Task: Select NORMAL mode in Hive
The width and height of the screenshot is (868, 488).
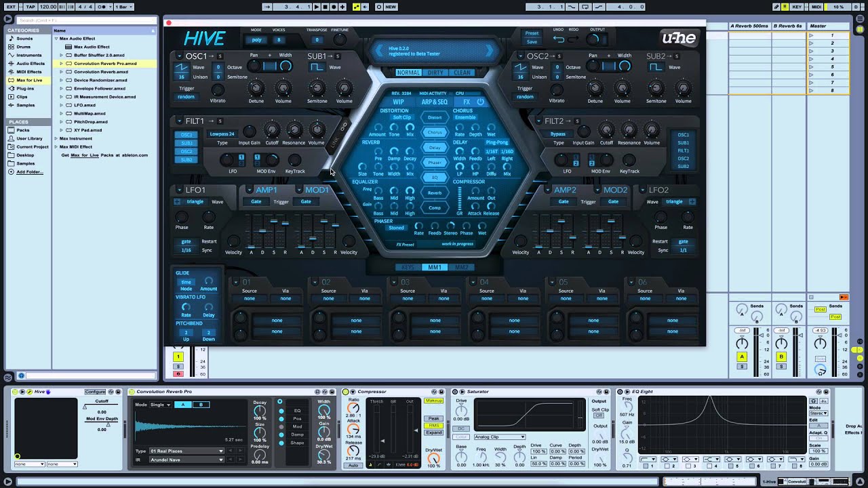Action: point(408,73)
